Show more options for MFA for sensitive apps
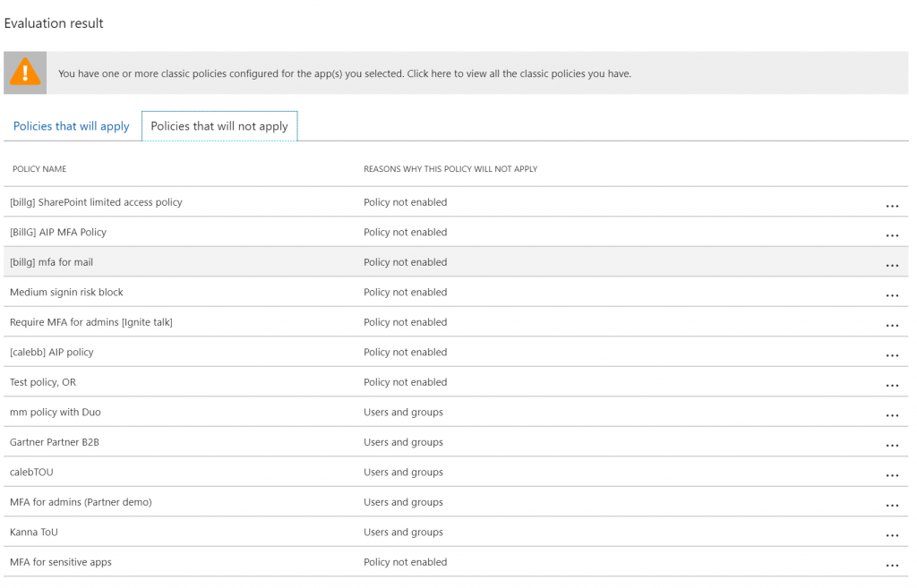This screenshot has height=588, width=917. pos(891,565)
